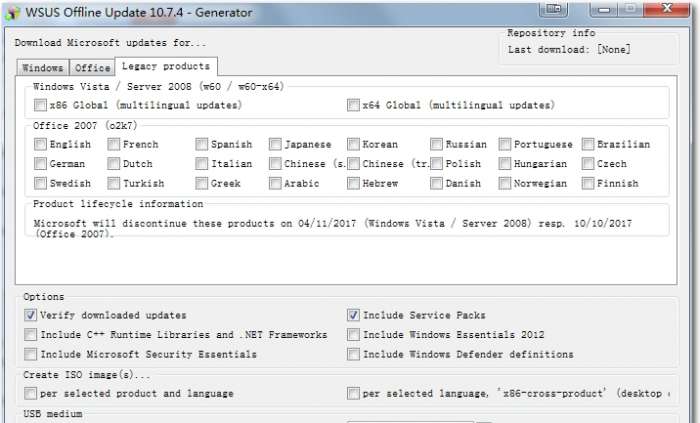700x423 pixels.
Task: Enable Include Microsoft Security Essentials
Action: coord(30,354)
